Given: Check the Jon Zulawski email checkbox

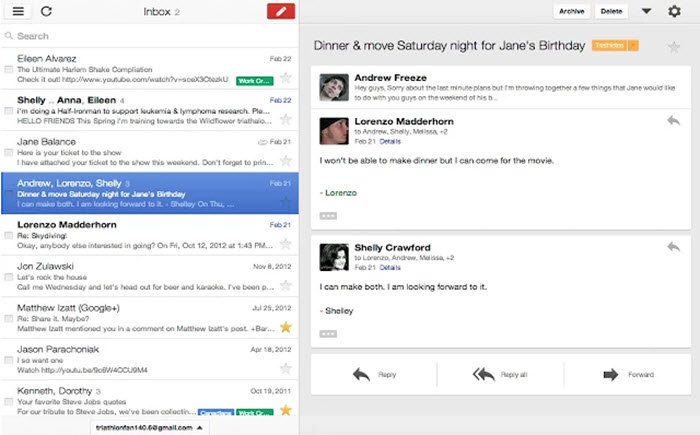Looking at the screenshot, I should (x=8, y=277).
